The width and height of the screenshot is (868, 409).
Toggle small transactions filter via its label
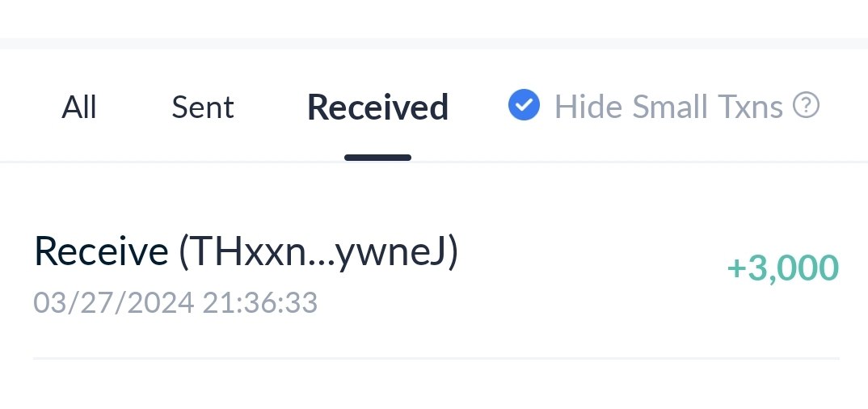668,106
